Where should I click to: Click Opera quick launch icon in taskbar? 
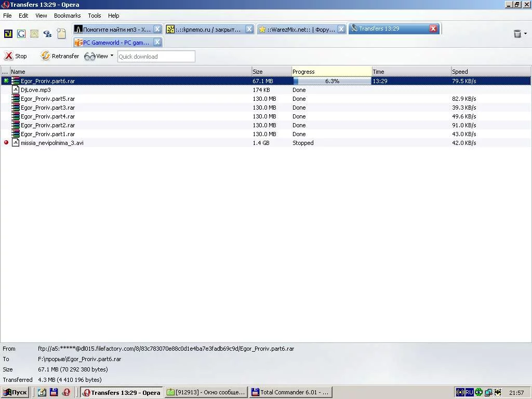(x=66, y=393)
